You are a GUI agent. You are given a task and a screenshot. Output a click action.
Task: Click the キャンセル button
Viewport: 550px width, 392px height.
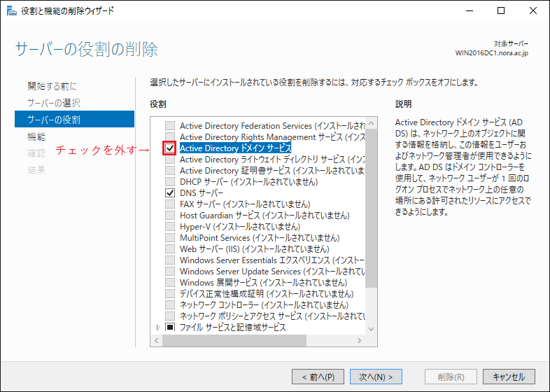tap(509, 377)
